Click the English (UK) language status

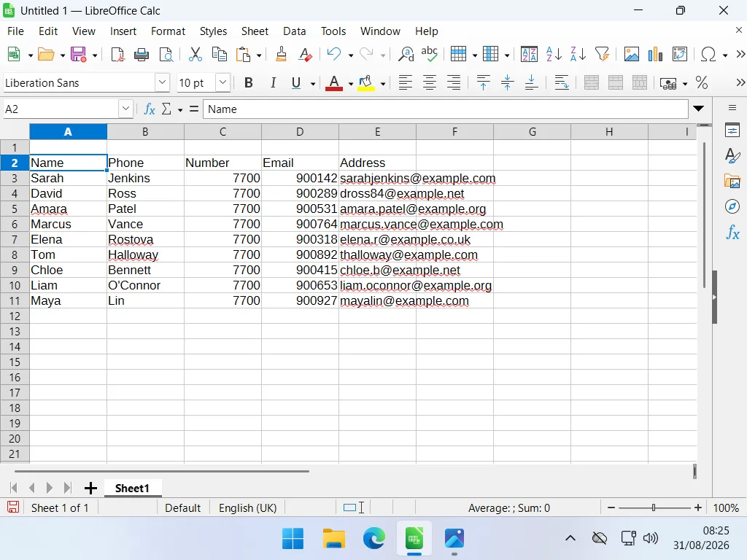(248, 508)
